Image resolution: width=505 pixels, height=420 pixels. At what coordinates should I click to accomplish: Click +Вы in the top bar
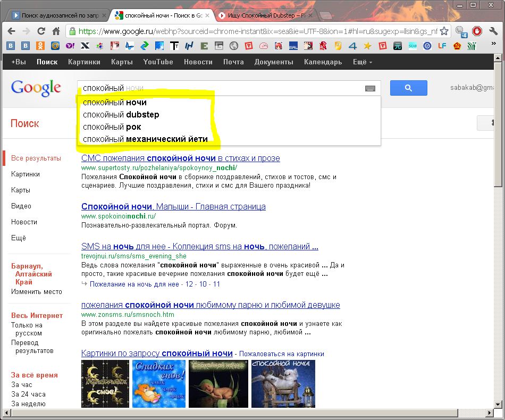coord(19,62)
